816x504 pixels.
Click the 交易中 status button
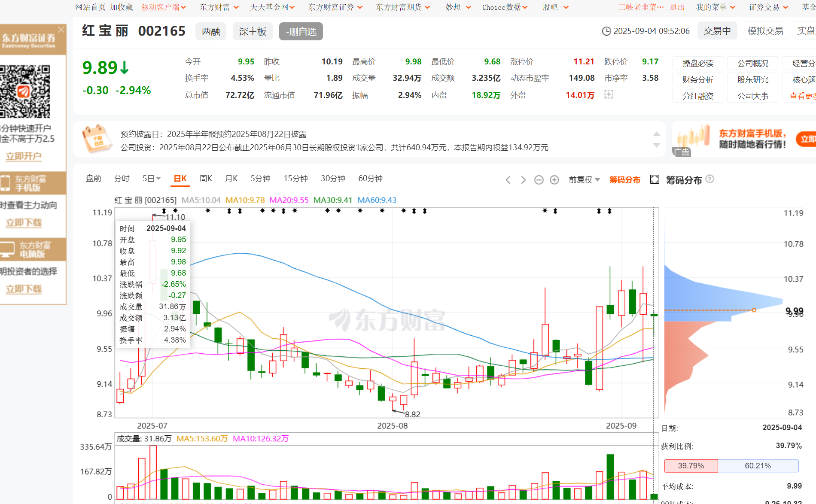point(717,31)
